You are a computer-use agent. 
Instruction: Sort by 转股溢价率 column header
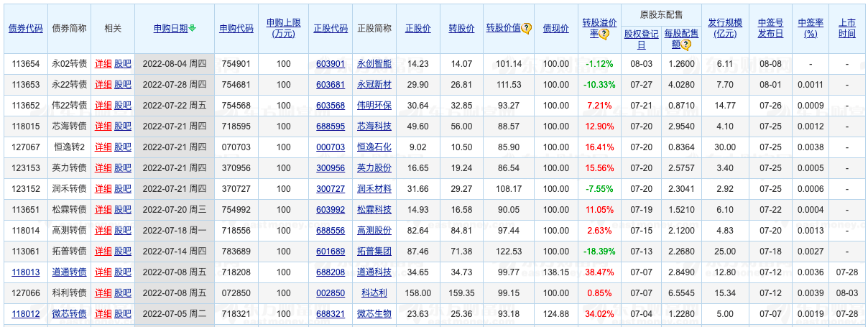pyautogui.click(x=599, y=29)
